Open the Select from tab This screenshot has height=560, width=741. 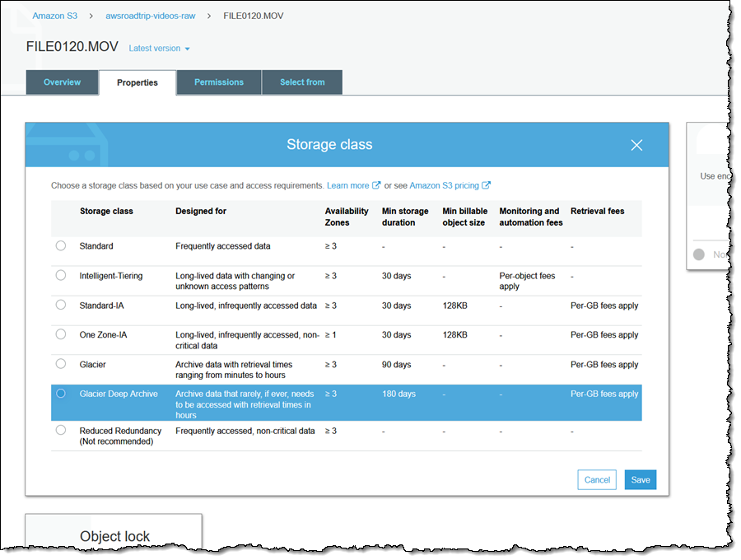pos(302,82)
